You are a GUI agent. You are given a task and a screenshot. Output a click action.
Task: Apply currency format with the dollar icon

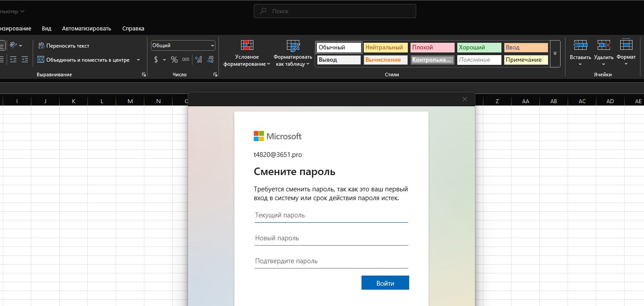click(x=156, y=60)
